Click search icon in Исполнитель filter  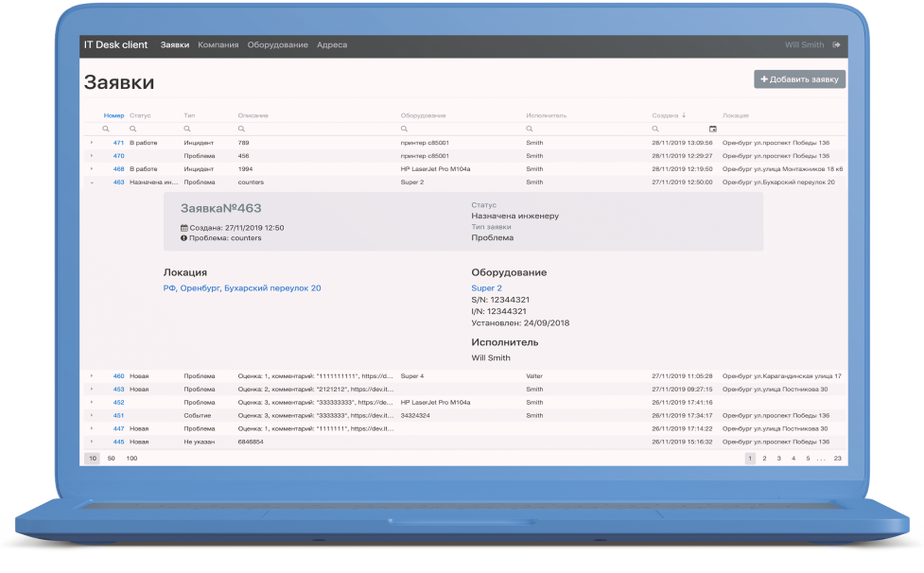coord(531,129)
